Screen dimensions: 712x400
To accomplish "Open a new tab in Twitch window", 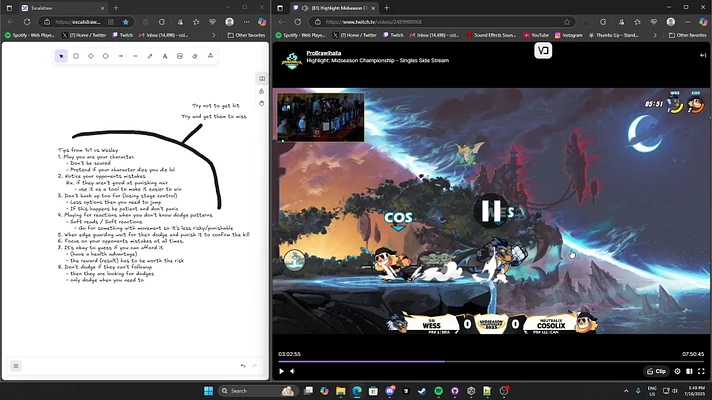I will pos(387,8).
